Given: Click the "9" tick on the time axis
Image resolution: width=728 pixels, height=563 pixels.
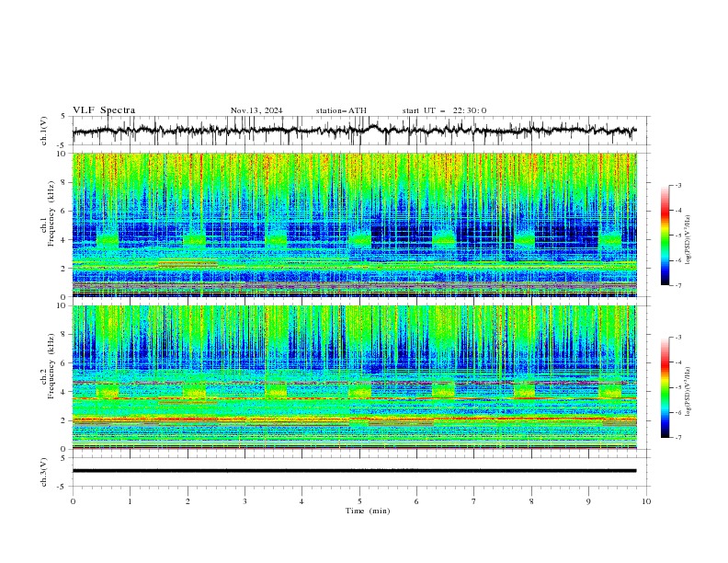Looking at the screenshot, I should 588,501.
